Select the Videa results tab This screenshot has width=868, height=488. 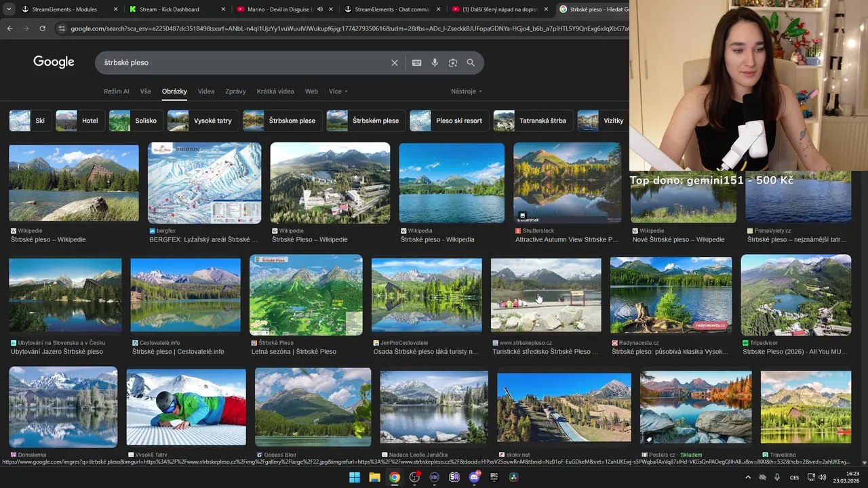click(206, 91)
